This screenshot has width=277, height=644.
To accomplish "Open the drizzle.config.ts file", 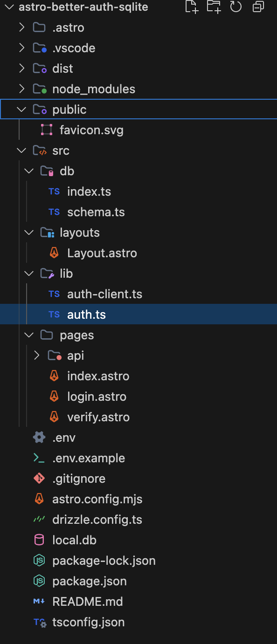I will [x=97, y=519].
